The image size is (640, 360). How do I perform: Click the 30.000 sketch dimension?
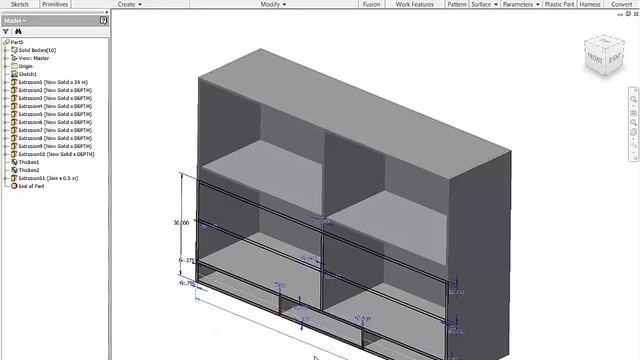pyautogui.click(x=181, y=223)
